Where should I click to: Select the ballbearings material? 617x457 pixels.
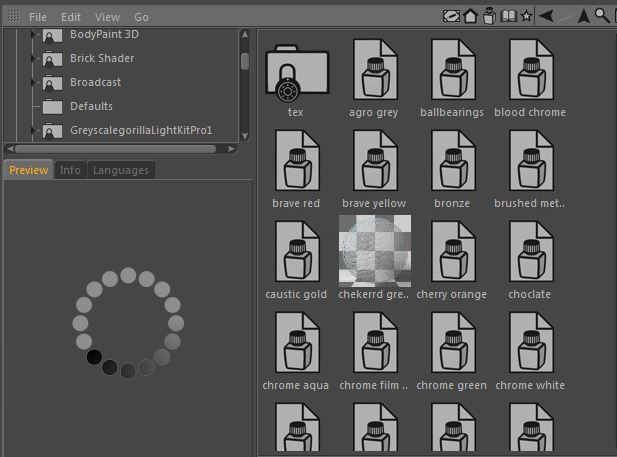click(453, 69)
